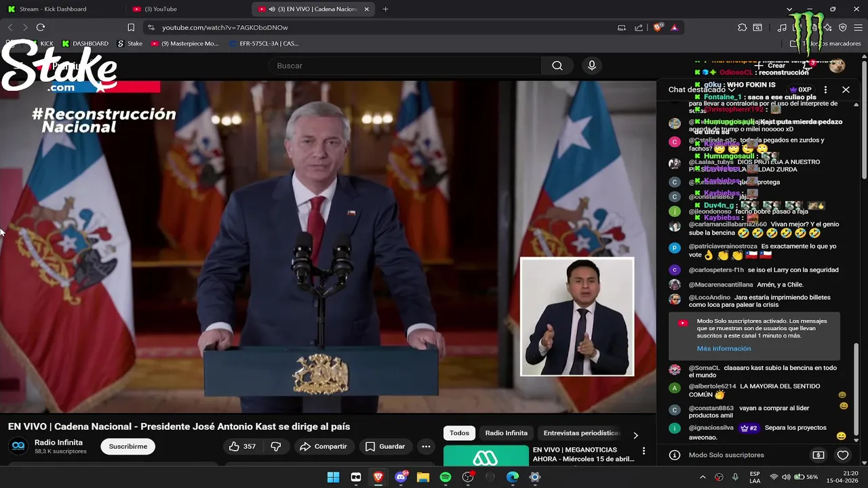This screenshot has width=868, height=488.
Task: Select the Entrevistas periodísticas chip
Action: click(x=581, y=433)
